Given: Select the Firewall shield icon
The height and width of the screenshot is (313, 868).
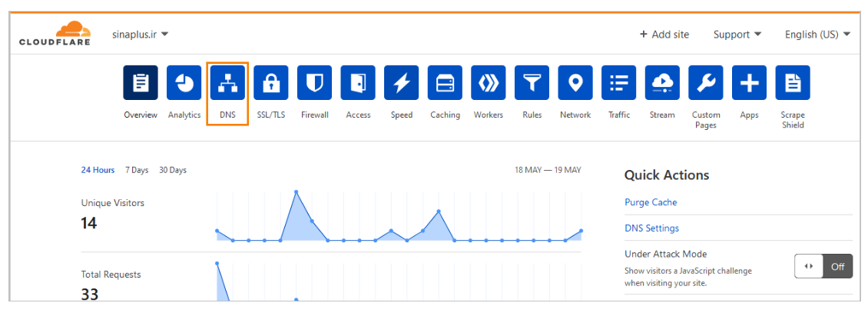Looking at the screenshot, I should (x=314, y=83).
